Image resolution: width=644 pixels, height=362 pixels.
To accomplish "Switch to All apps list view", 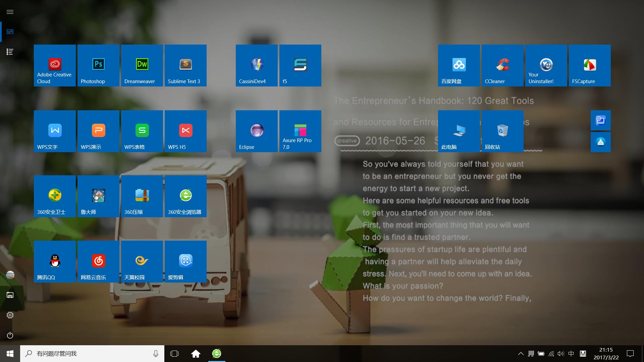I will (10, 52).
